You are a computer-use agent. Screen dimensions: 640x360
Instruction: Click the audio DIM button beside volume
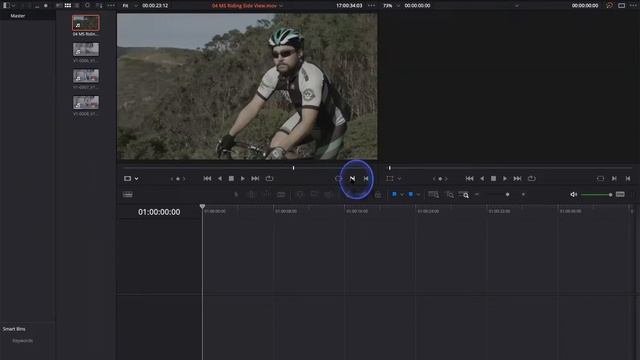click(620, 194)
